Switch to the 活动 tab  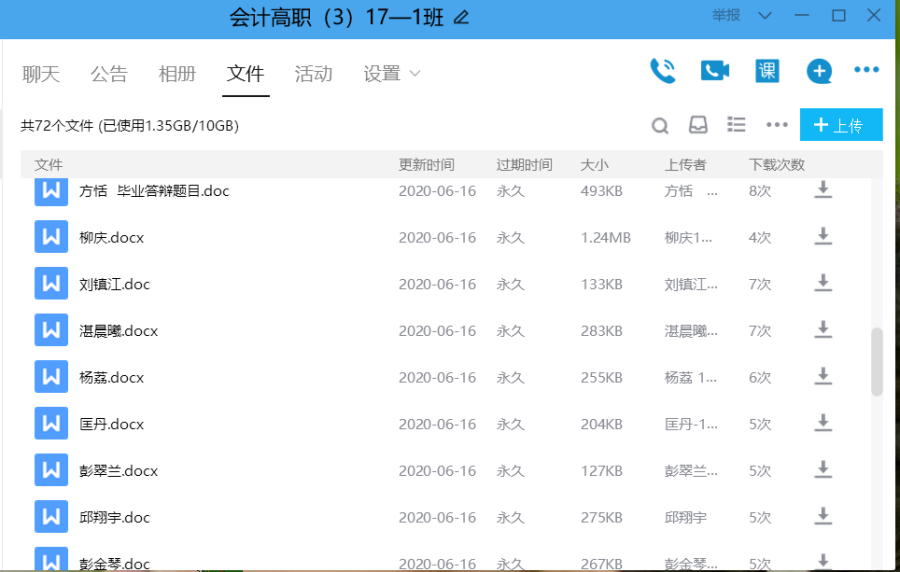313,73
